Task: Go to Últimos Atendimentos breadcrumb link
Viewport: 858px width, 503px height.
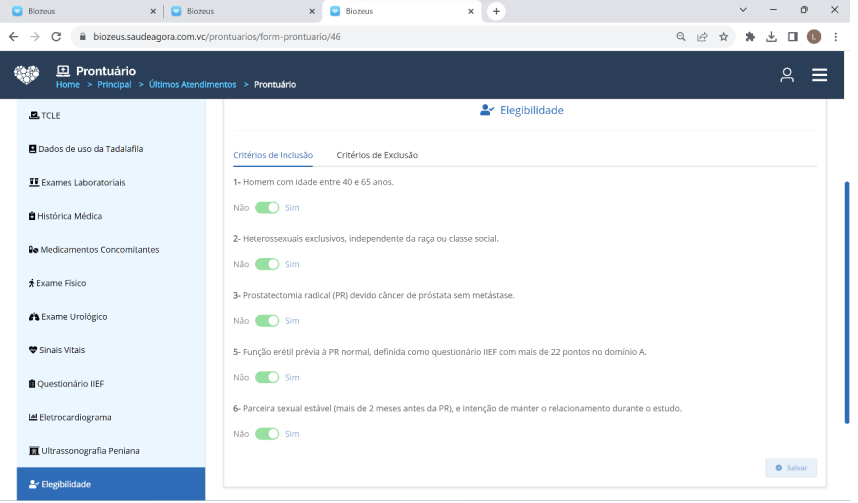Action: point(192,85)
